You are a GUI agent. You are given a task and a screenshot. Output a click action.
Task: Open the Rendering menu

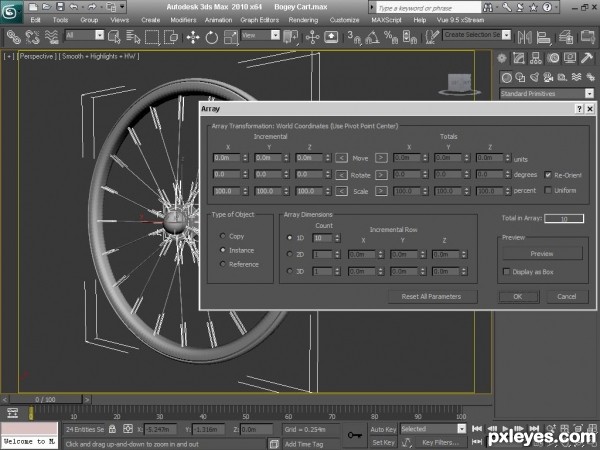303,20
